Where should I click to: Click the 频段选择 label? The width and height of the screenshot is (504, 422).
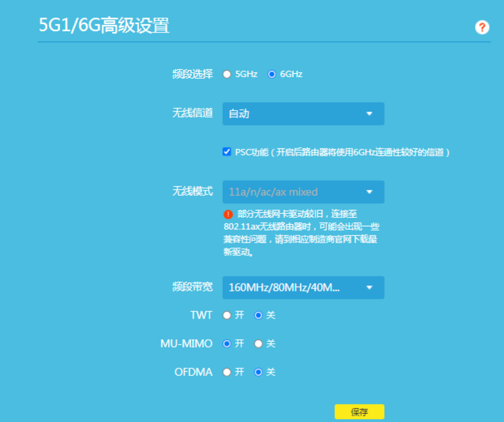click(x=192, y=74)
